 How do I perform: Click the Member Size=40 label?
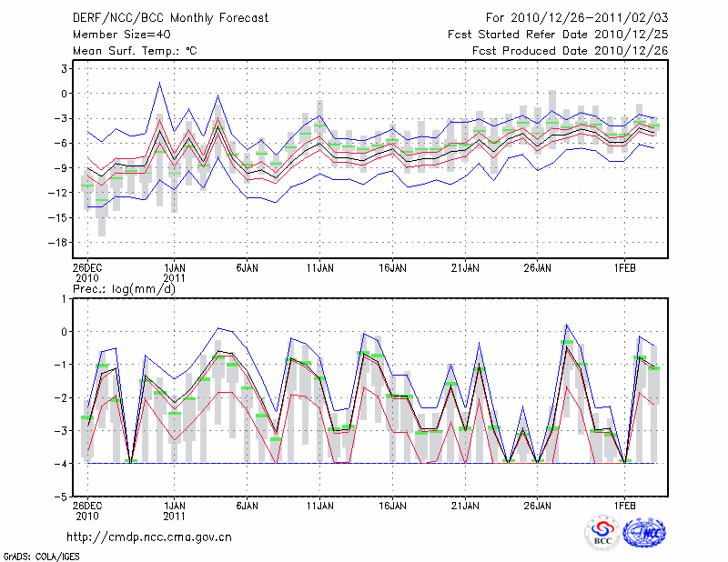pos(116,35)
